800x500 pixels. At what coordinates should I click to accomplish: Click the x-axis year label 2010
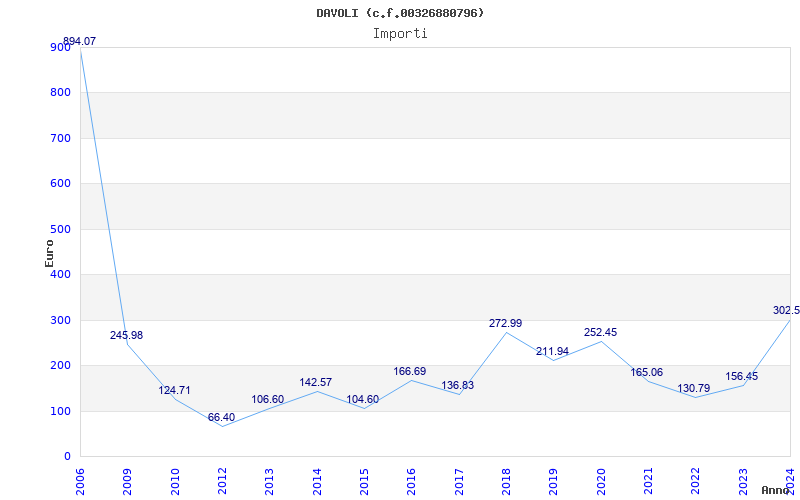[175, 482]
